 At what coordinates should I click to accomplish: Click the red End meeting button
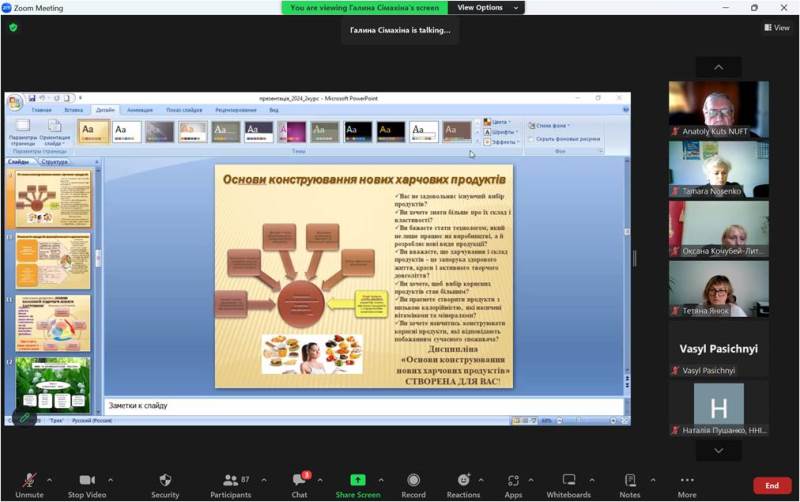click(771, 486)
